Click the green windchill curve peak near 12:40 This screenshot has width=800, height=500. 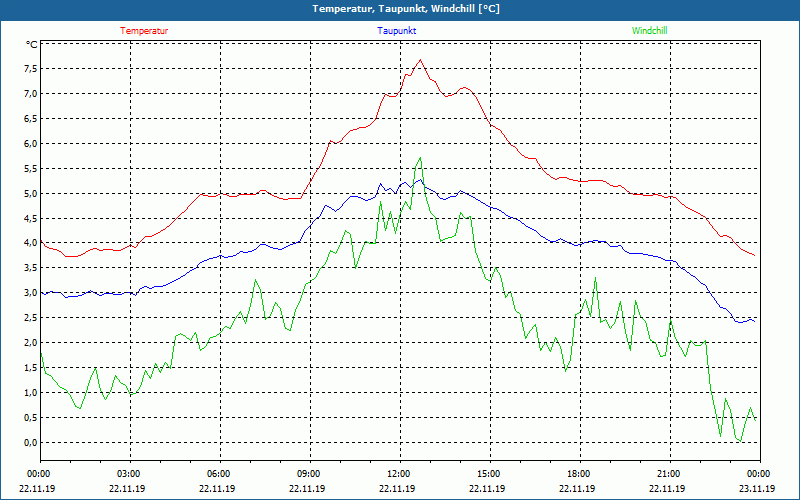[x=420, y=158]
